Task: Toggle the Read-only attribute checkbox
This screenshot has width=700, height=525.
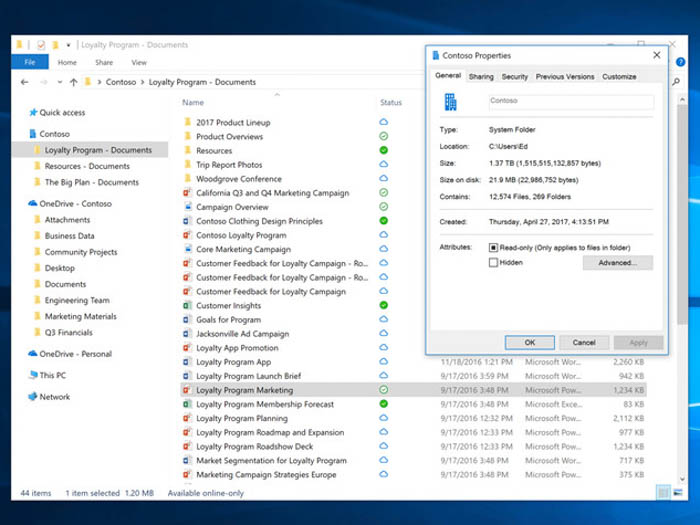Action: (493, 247)
